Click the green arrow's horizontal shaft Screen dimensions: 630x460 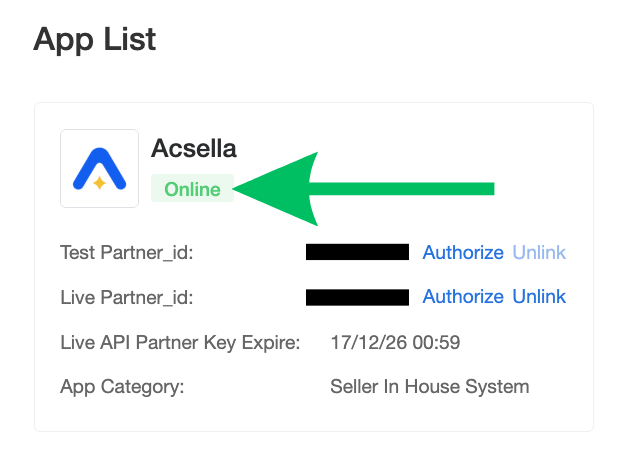tap(402, 189)
